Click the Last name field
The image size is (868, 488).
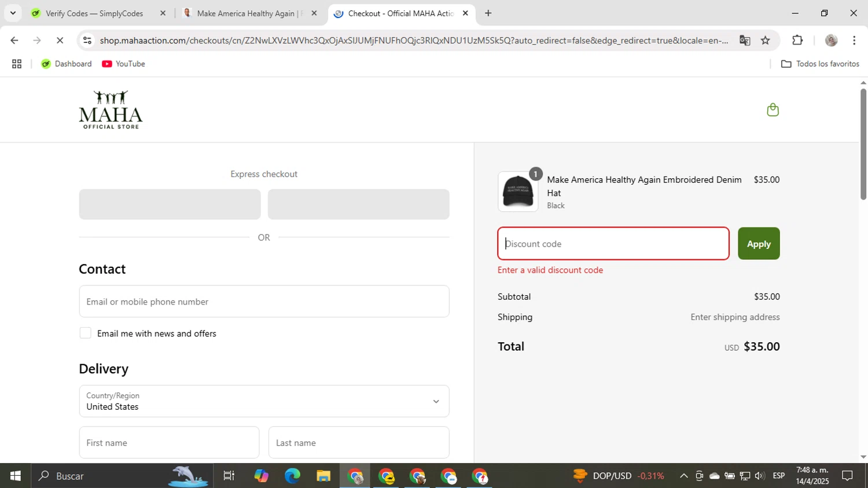[359, 442]
